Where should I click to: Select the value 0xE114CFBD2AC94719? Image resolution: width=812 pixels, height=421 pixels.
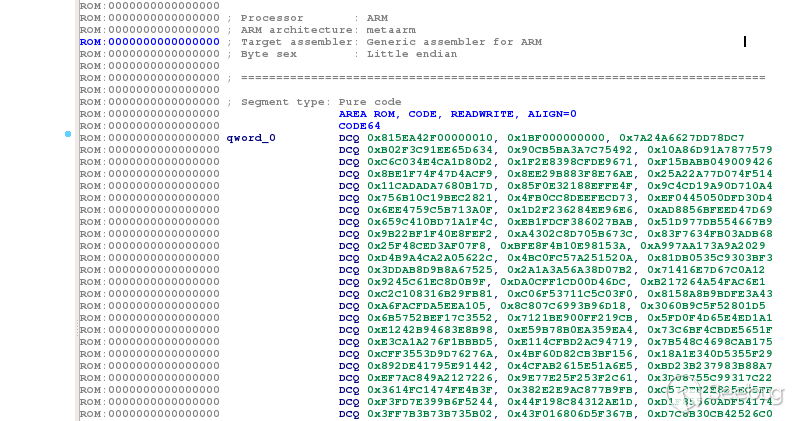(570, 342)
